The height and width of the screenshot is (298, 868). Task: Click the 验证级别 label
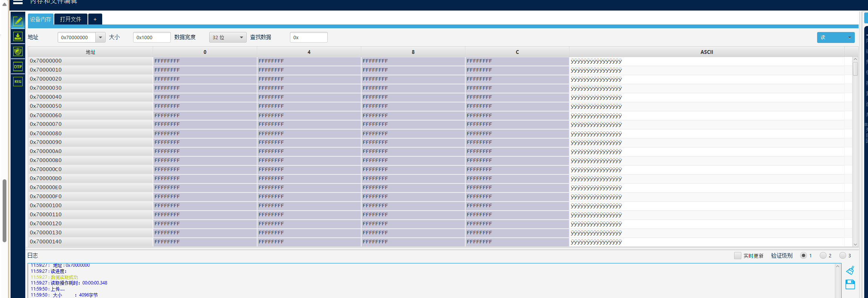pyautogui.click(x=782, y=255)
